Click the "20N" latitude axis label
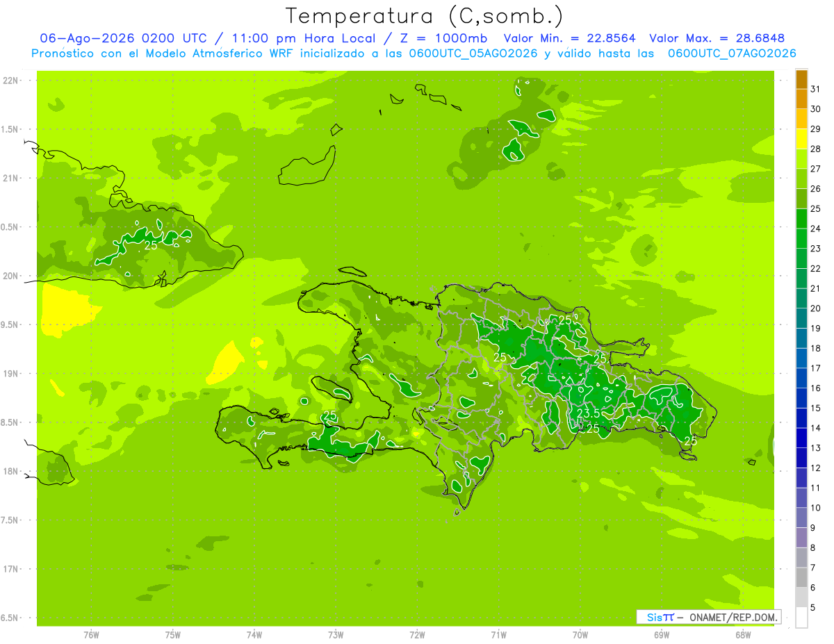834x644 pixels. click(x=10, y=276)
